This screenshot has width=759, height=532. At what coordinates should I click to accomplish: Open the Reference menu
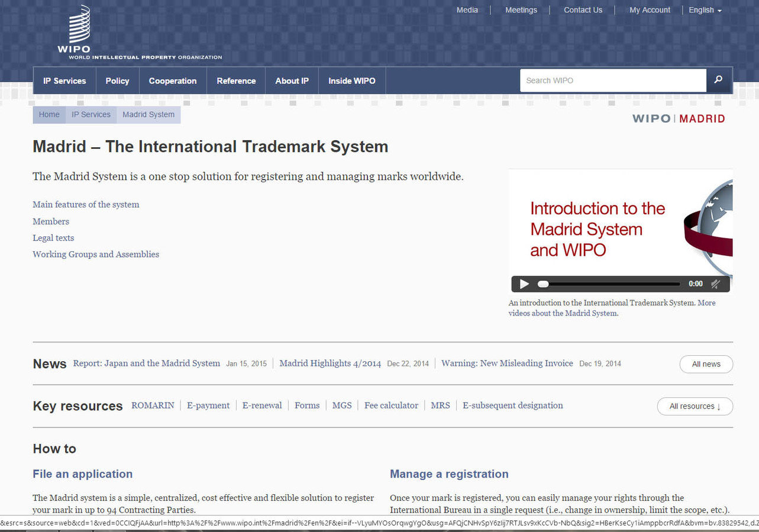[x=236, y=81]
